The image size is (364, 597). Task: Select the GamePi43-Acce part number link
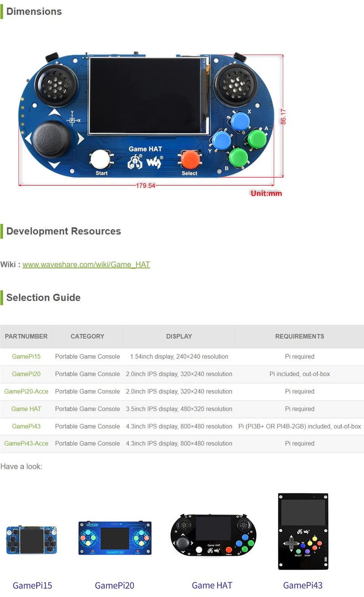[x=26, y=443]
